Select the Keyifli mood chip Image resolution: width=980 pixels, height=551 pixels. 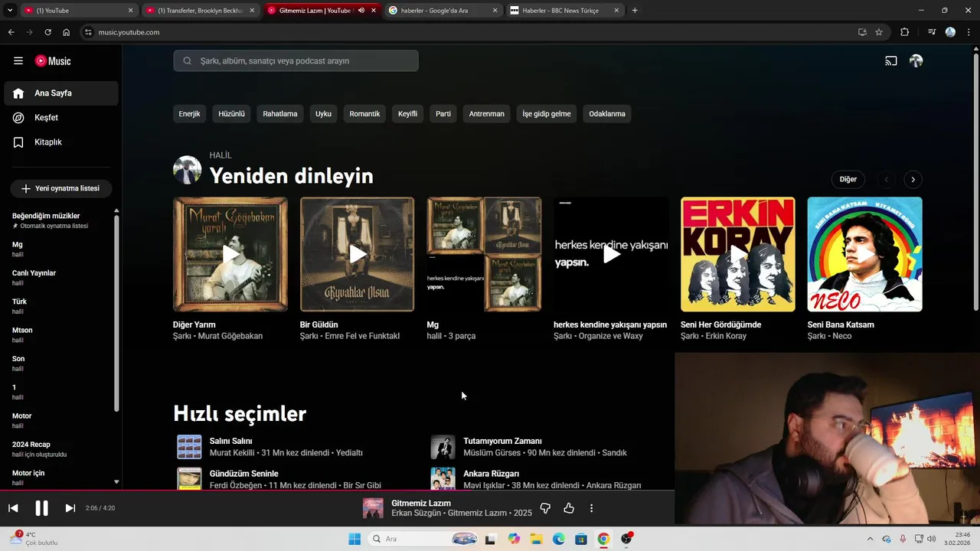tap(407, 114)
